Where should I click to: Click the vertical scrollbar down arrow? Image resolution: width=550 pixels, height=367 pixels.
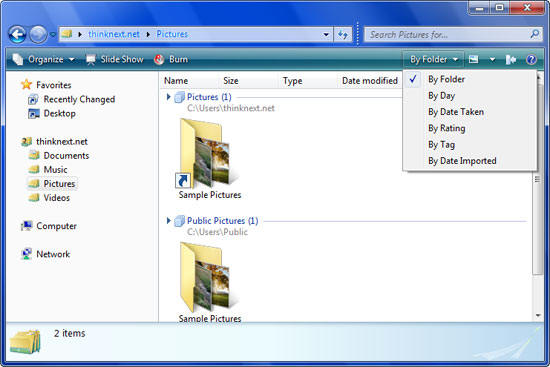point(538,316)
